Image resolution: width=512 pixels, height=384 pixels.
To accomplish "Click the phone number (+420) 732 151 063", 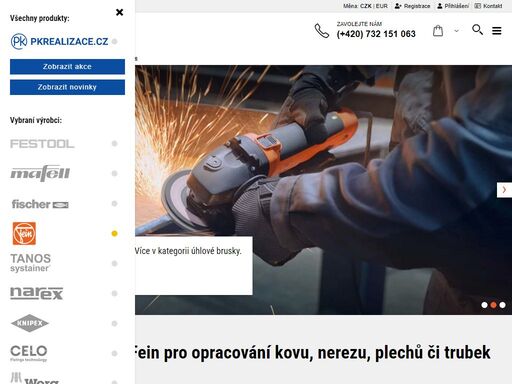I will [376, 34].
